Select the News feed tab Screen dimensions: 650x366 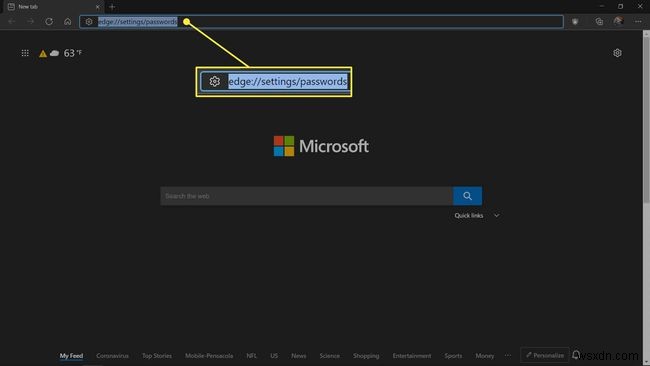[x=298, y=356]
